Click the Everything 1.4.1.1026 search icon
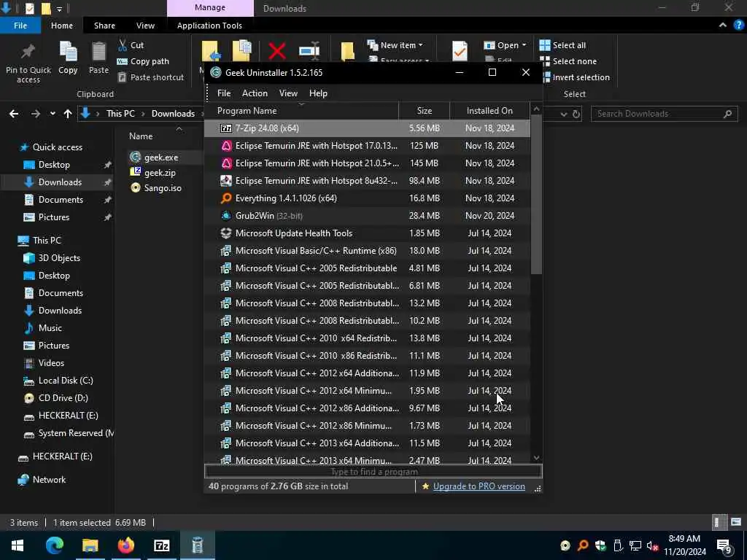 (x=226, y=198)
